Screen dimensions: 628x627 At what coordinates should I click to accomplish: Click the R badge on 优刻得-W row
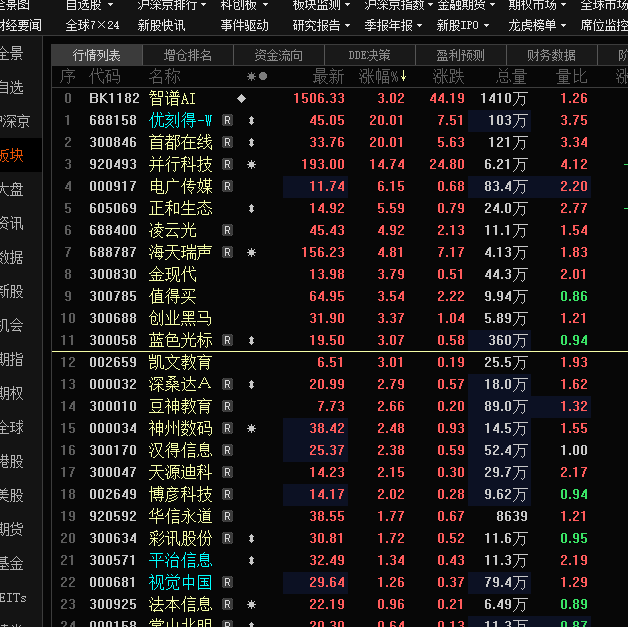[227, 121]
